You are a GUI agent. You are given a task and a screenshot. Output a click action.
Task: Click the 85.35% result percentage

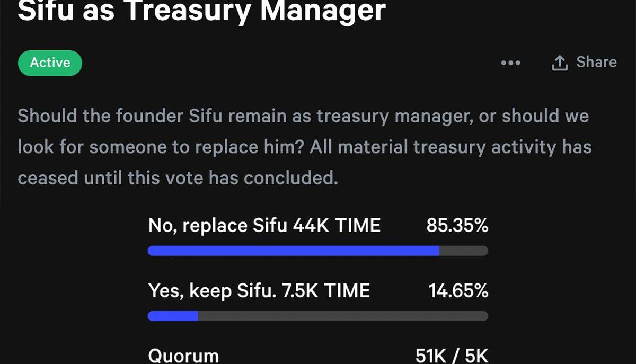point(457,226)
